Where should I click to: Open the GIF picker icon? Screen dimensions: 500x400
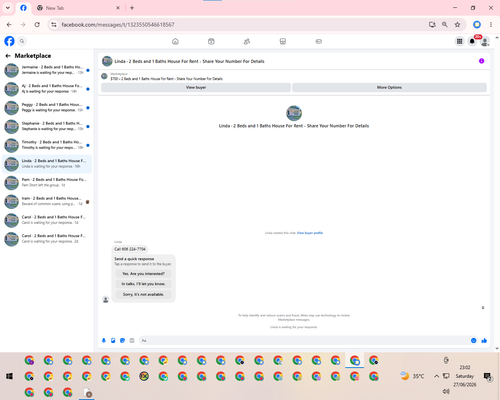132,340
